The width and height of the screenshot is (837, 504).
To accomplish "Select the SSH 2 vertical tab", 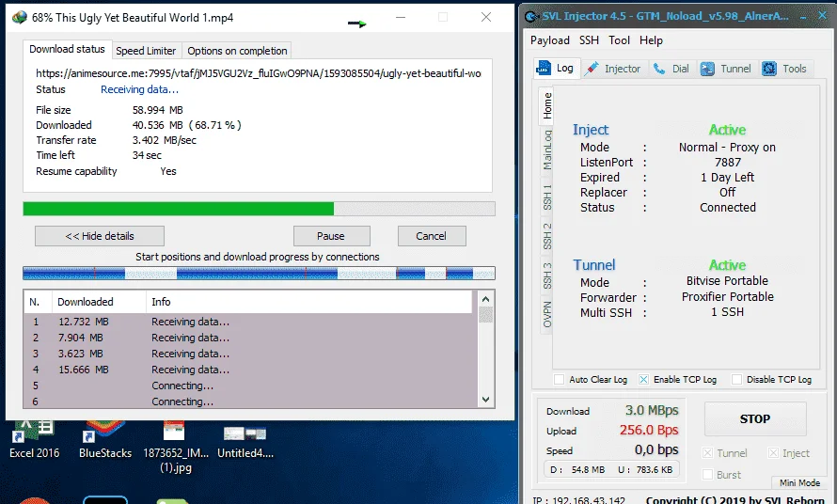I will (x=547, y=236).
